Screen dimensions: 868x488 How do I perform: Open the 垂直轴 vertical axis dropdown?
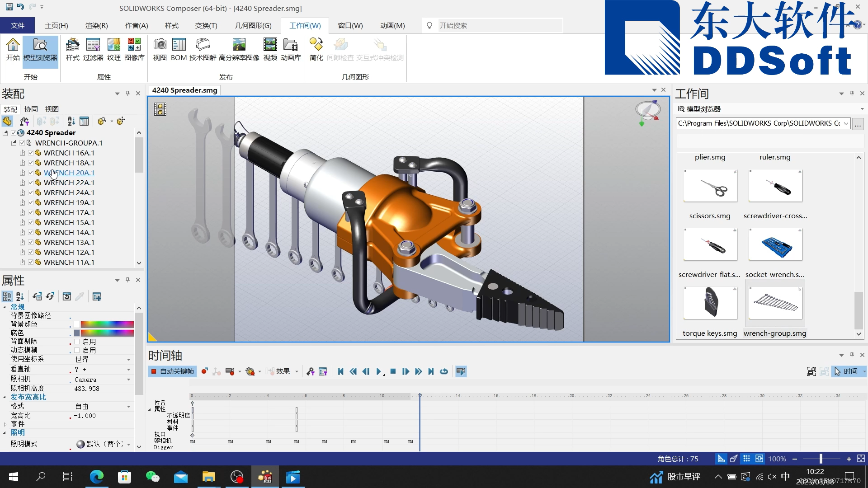coord(128,370)
